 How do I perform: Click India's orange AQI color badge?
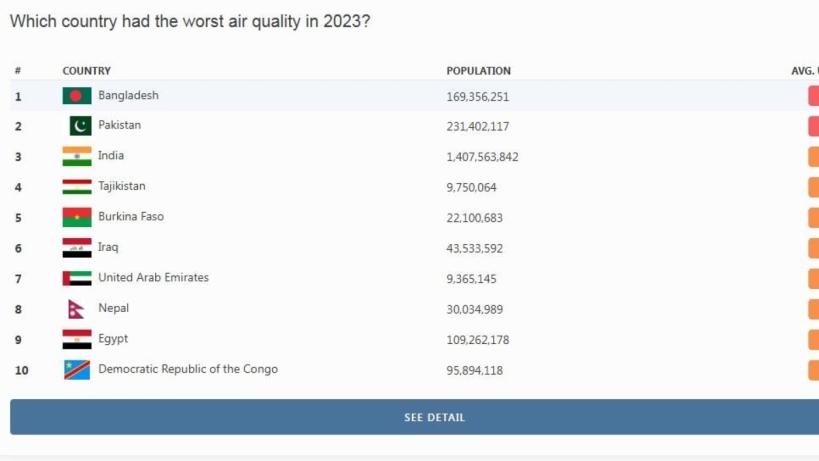813,157
